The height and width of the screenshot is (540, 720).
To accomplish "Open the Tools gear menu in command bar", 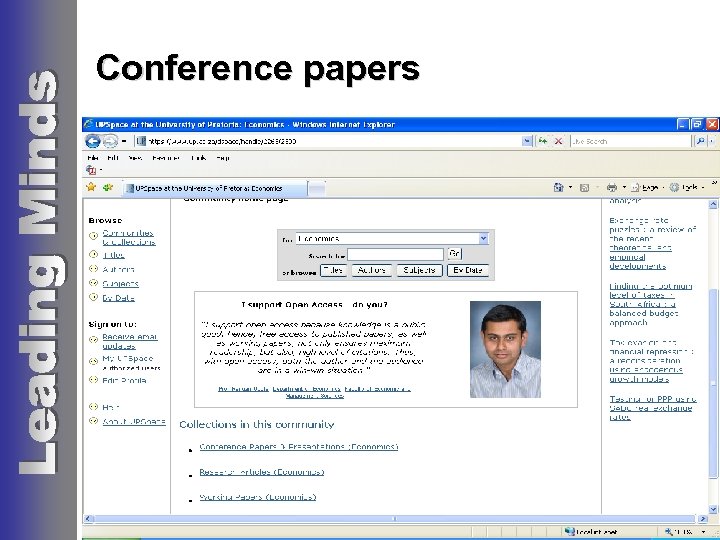I will 686,187.
